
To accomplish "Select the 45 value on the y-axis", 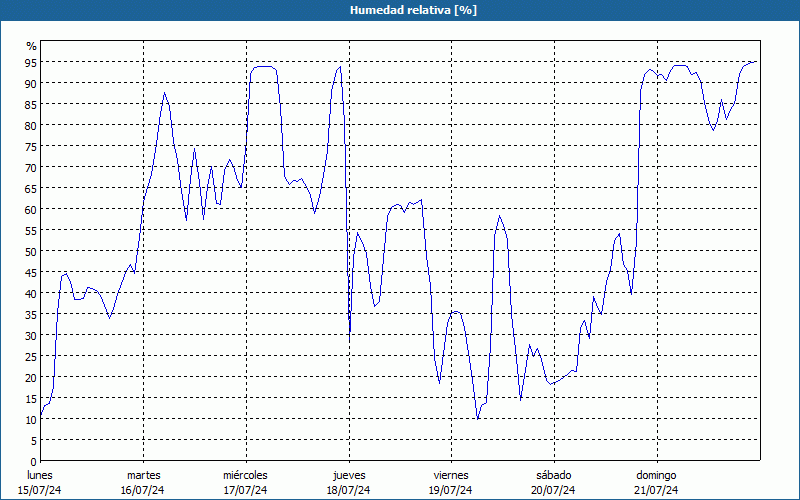I will 31,272.
